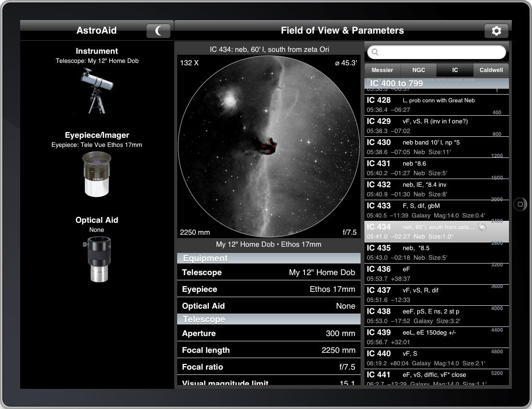Select the IC catalog tab
This screenshot has width=532, height=409.
tap(455, 70)
